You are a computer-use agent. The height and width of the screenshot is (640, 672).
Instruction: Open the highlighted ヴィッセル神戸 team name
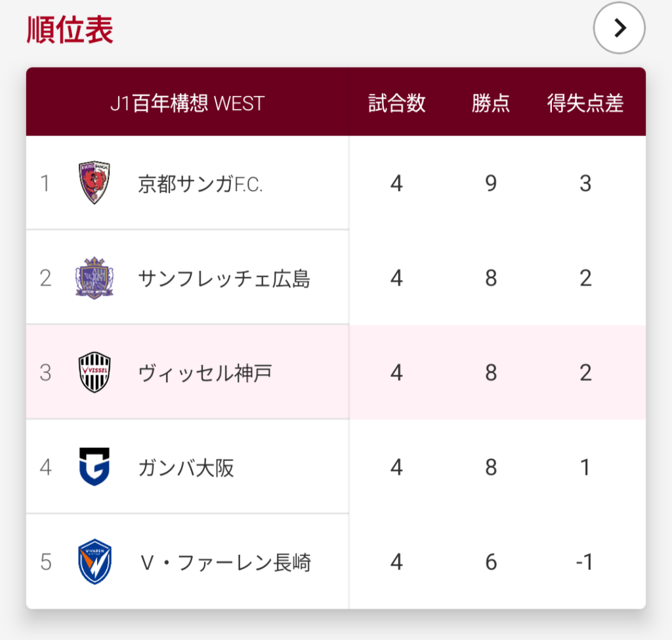coord(205,373)
